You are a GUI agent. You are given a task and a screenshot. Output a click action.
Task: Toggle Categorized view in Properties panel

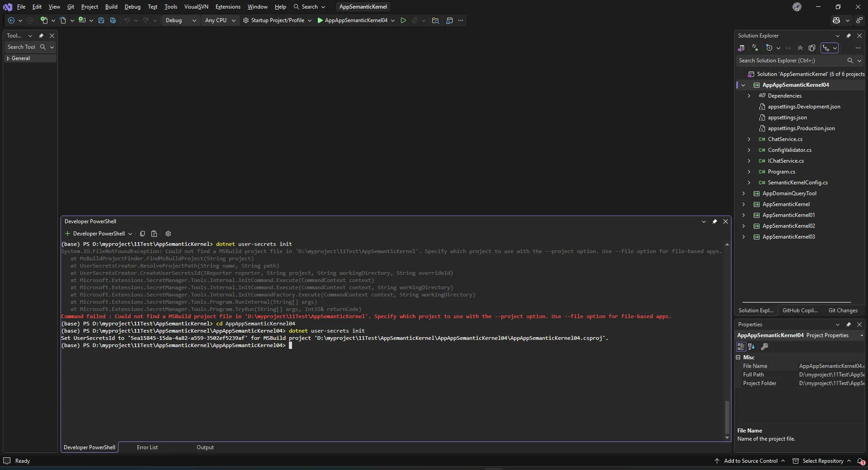click(741, 347)
